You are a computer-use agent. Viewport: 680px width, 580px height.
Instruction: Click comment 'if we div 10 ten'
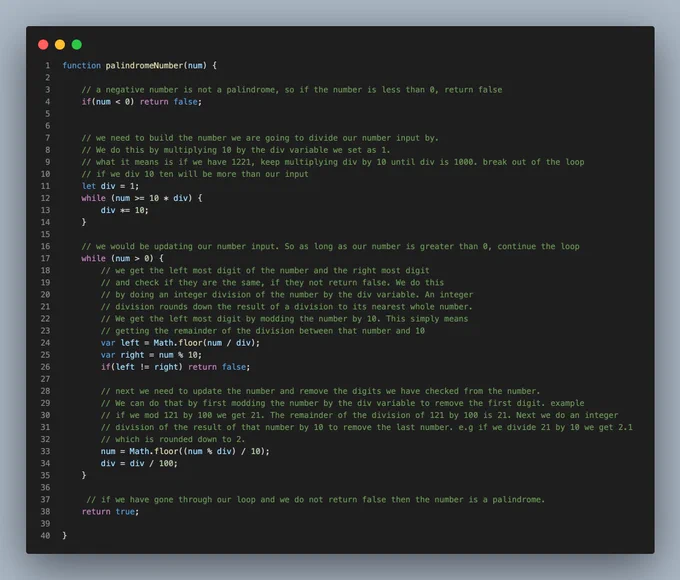click(x=195, y=174)
